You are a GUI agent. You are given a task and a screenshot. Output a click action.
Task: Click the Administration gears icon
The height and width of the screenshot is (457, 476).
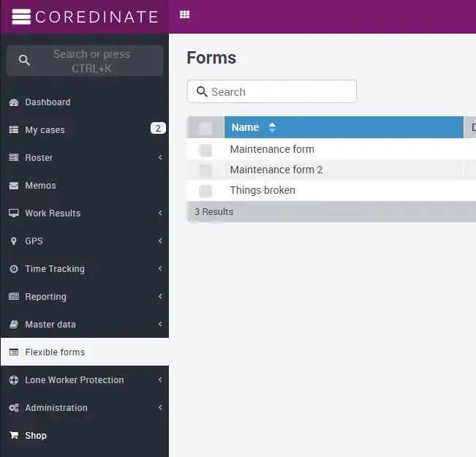click(14, 408)
